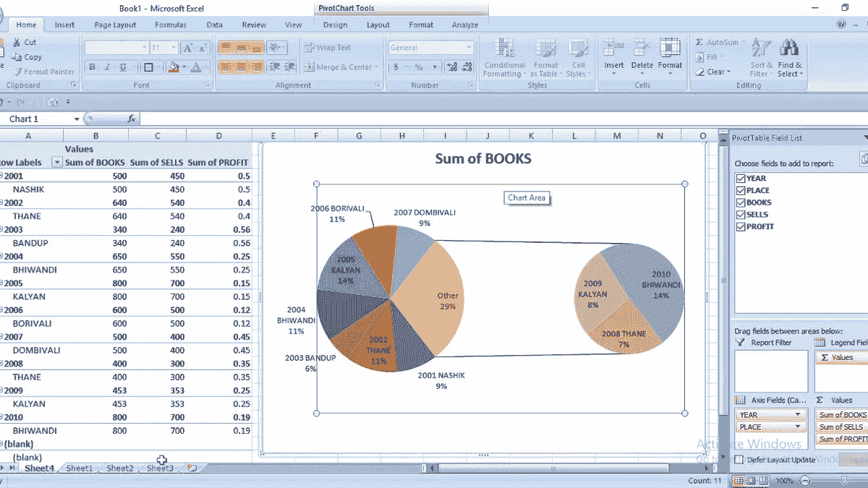Uncheck the PROFIT field checkbox
The width and height of the screenshot is (868, 488).
[740, 226]
